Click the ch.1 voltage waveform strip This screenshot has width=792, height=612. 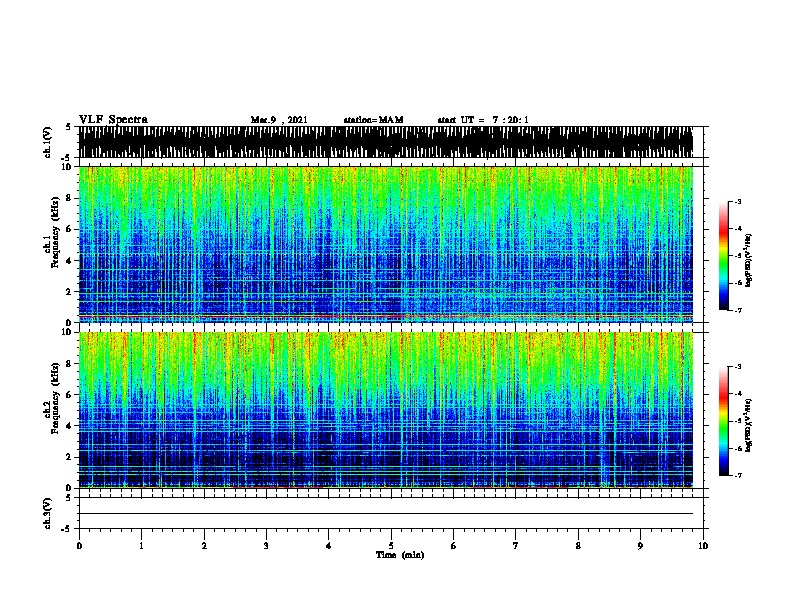coord(386,142)
